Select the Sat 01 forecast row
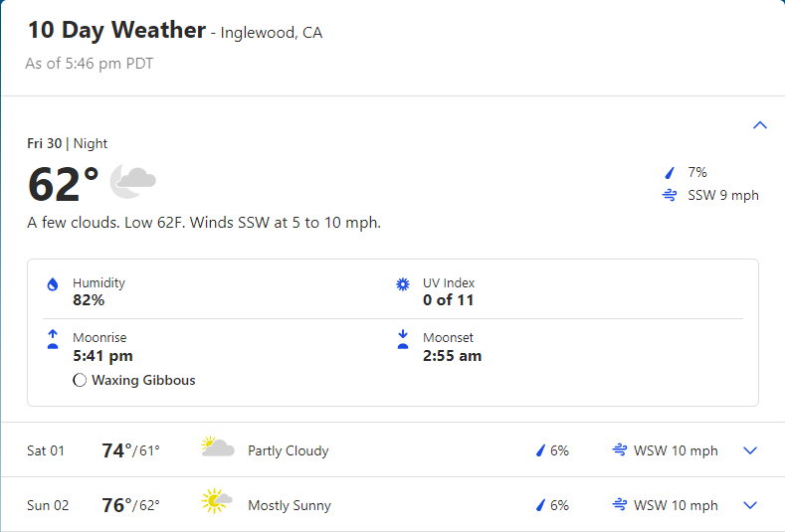This screenshot has width=785, height=532. (392, 449)
